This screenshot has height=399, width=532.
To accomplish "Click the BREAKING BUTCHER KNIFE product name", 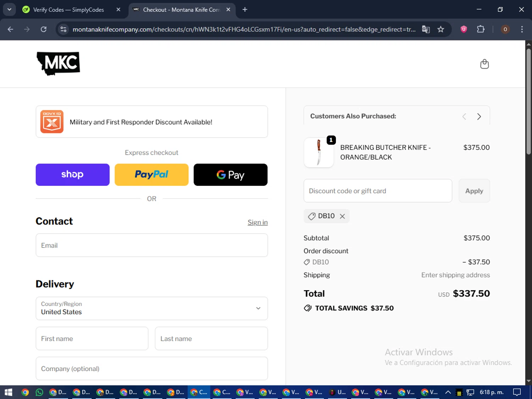I will click(x=386, y=152).
